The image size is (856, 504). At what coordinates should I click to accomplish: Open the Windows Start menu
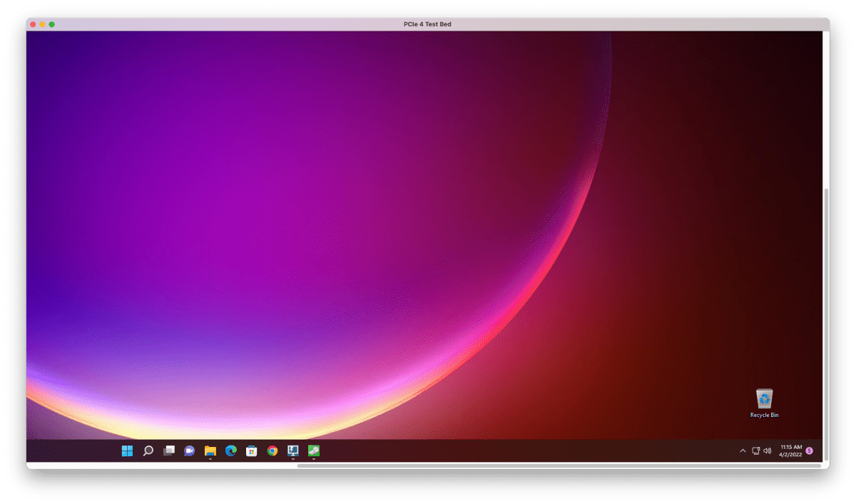point(127,451)
